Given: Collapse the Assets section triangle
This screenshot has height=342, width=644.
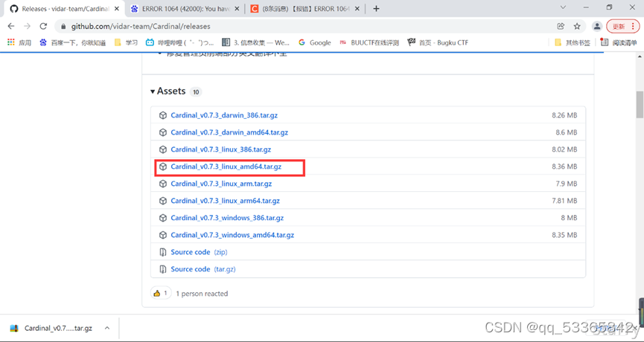Looking at the screenshot, I should point(153,91).
